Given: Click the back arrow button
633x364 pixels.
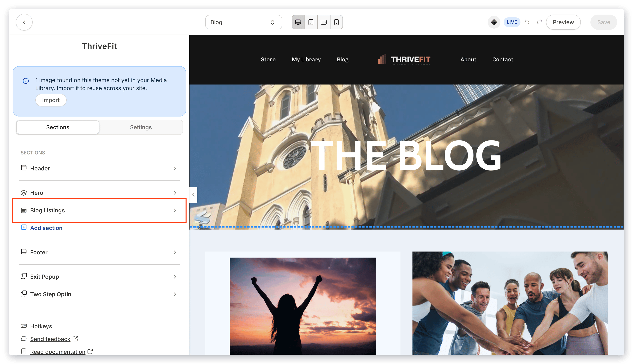Looking at the screenshot, I should 24,22.
